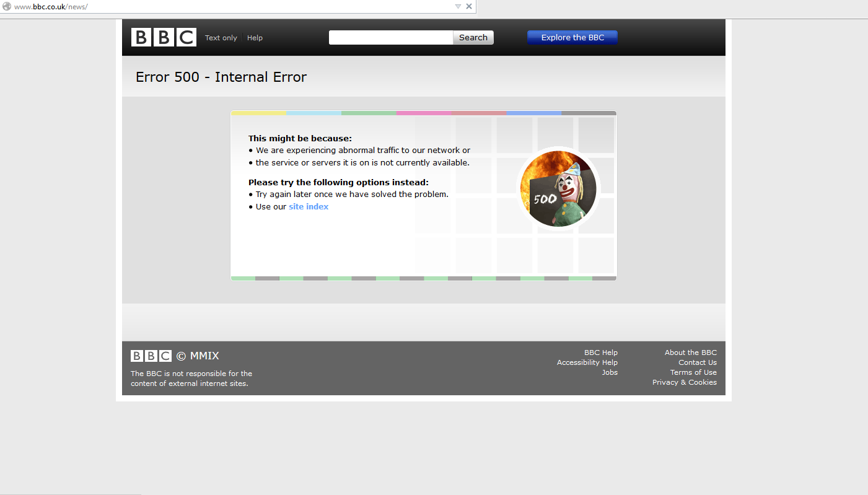Stop page loading with the X icon
The height and width of the screenshot is (495, 868).
point(469,6)
